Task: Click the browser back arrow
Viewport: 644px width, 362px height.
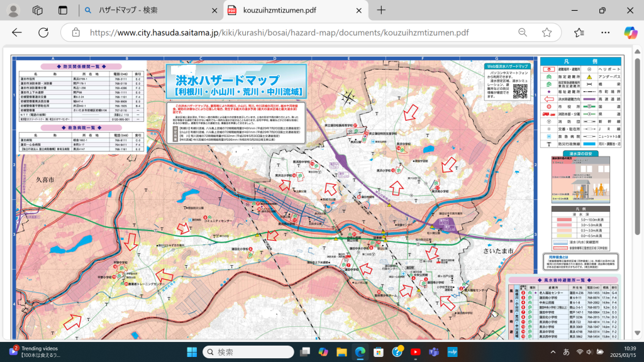Action: point(17,33)
